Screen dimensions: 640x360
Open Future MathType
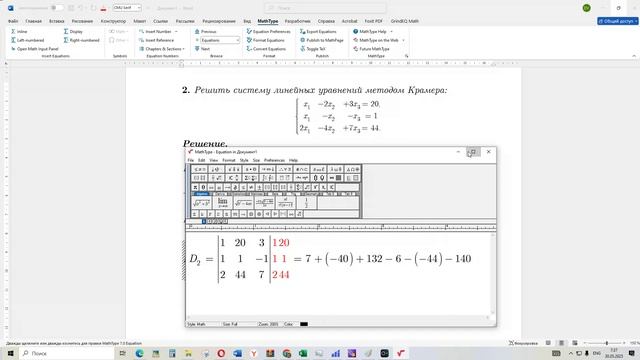pos(371,49)
